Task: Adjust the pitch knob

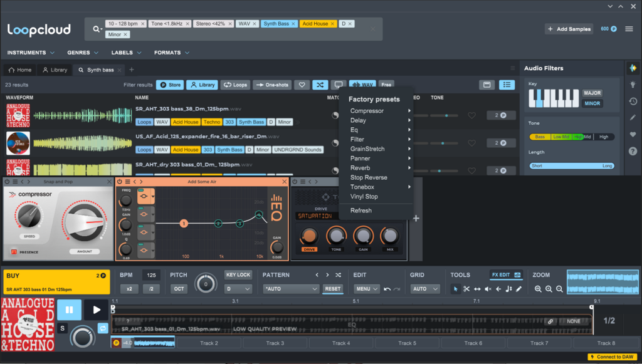Action: [206, 284]
